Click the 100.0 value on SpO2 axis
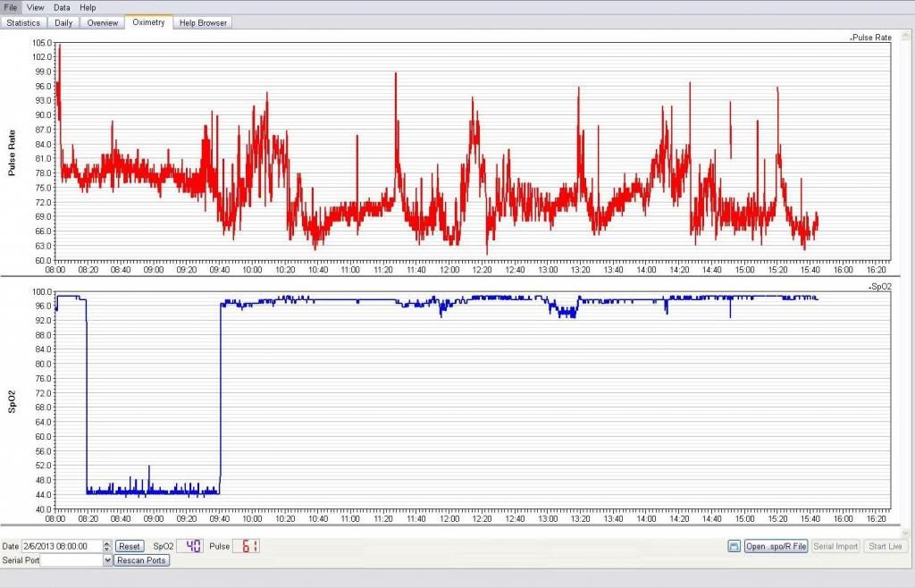 [42, 291]
